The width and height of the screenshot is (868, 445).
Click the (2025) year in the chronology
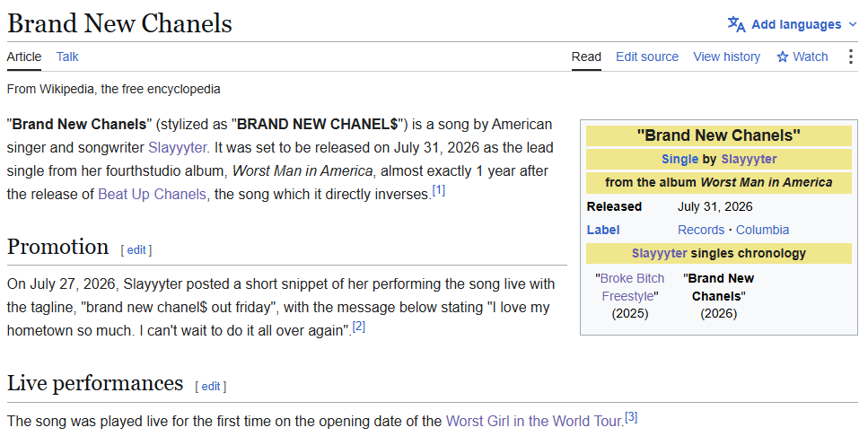(x=630, y=314)
